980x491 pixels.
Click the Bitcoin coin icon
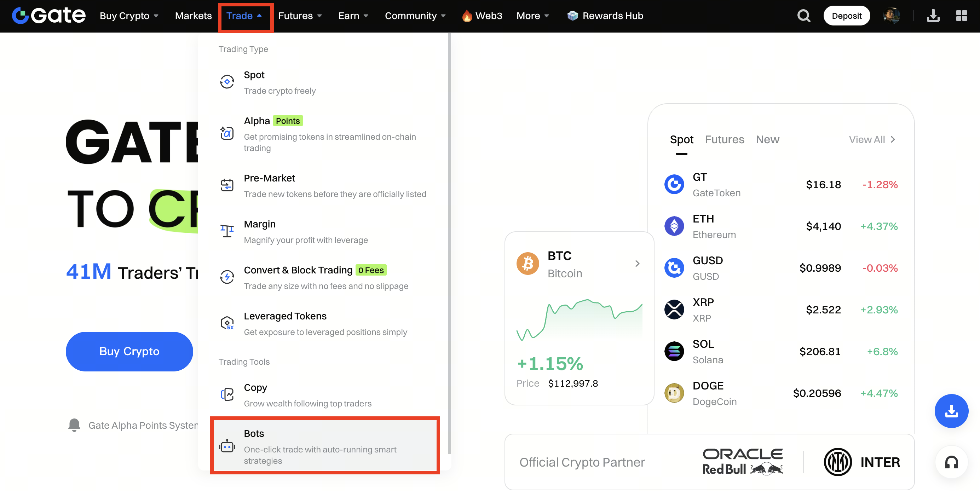528,264
